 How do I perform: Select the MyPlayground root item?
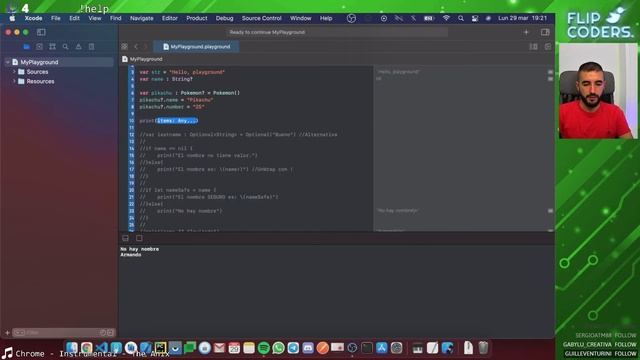[x=59, y=62]
